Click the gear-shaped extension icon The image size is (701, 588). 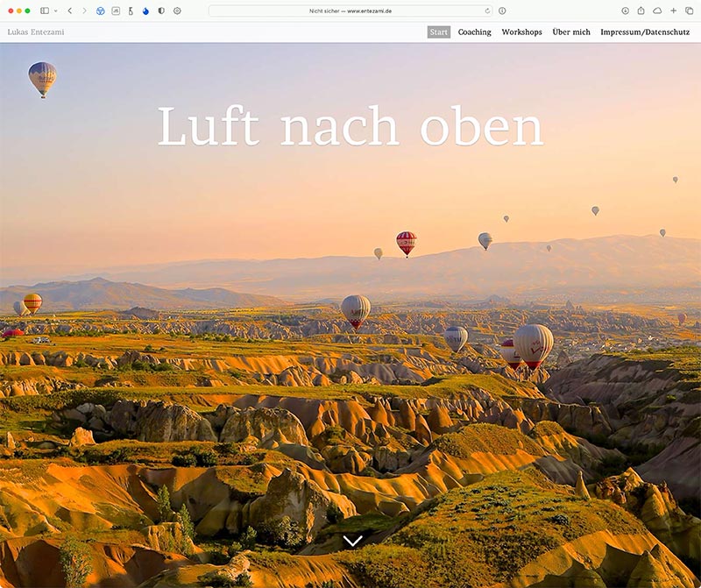[x=177, y=11]
